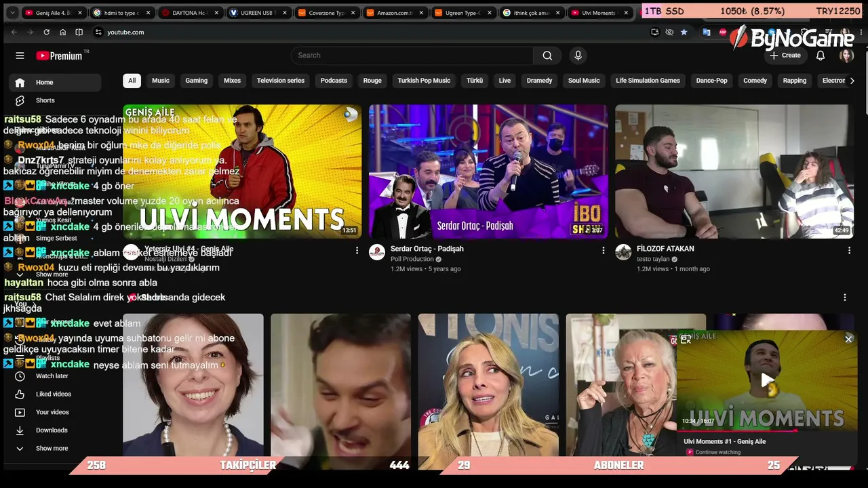
Task: Switch to the Amazon.com browser tab
Action: point(395,13)
